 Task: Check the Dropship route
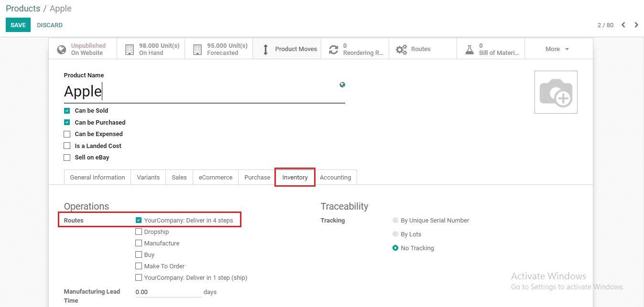(x=139, y=232)
